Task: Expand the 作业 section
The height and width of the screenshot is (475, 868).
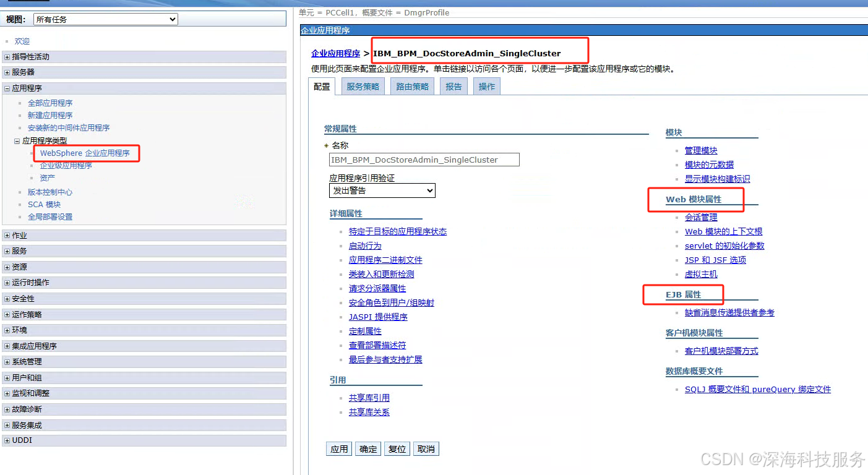Action: click(x=7, y=236)
